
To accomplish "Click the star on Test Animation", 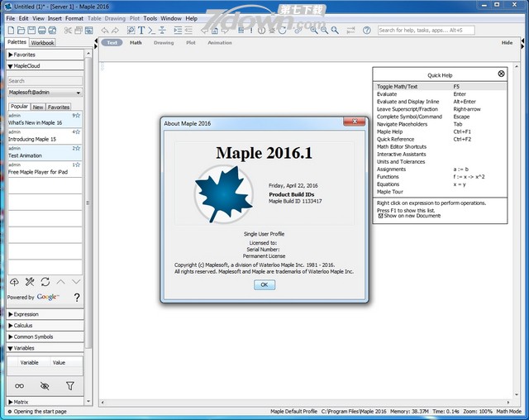I will click(78, 148).
